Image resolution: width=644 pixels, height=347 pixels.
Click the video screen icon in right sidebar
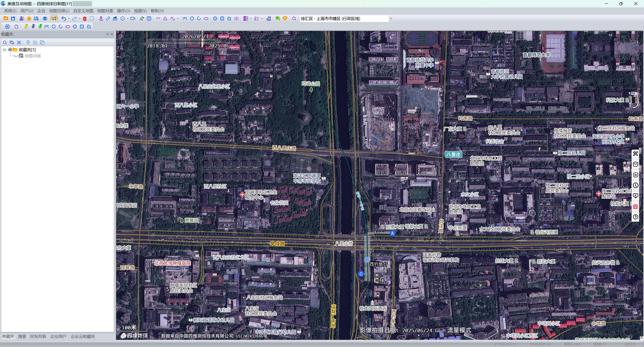[636, 196]
